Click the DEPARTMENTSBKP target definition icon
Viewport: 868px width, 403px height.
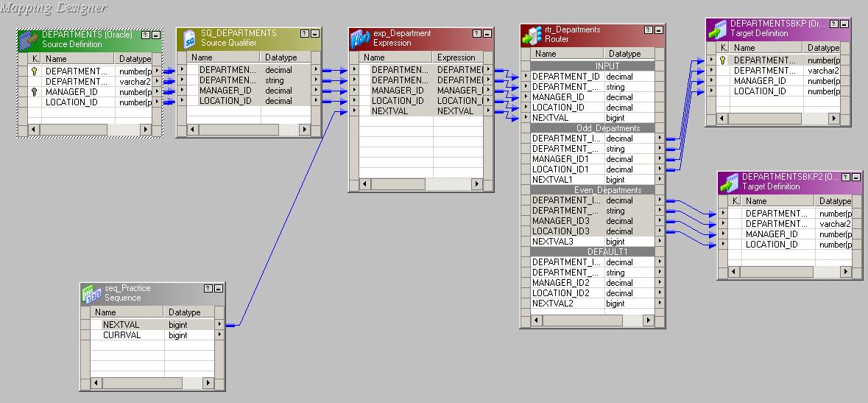point(717,29)
